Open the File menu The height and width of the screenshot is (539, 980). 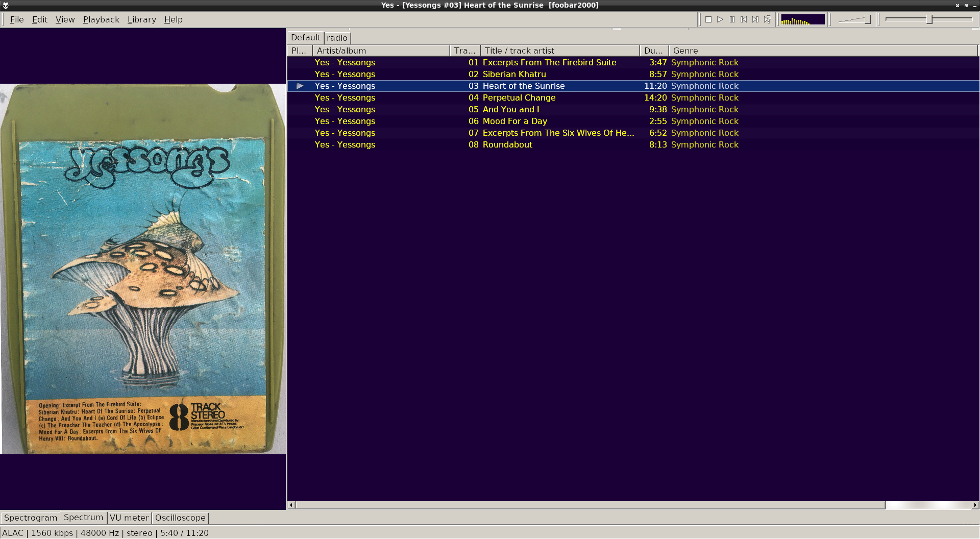[x=17, y=19]
